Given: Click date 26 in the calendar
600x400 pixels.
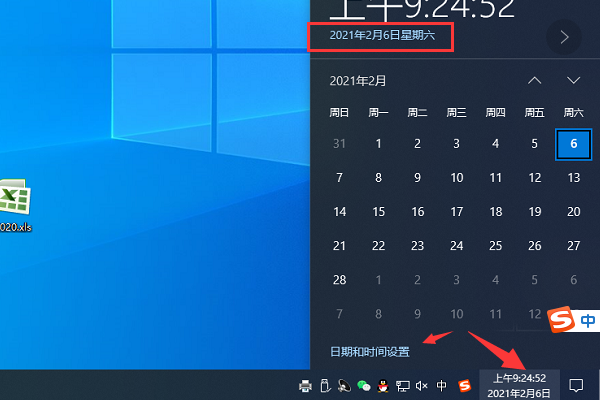Looking at the screenshot, I should [535, 246].
